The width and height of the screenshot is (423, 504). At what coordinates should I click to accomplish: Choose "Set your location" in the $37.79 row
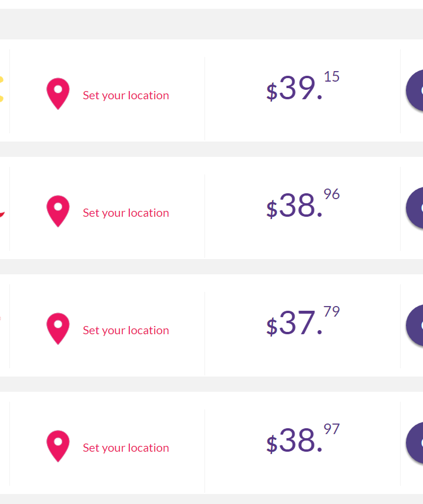[x=126, y=331]
